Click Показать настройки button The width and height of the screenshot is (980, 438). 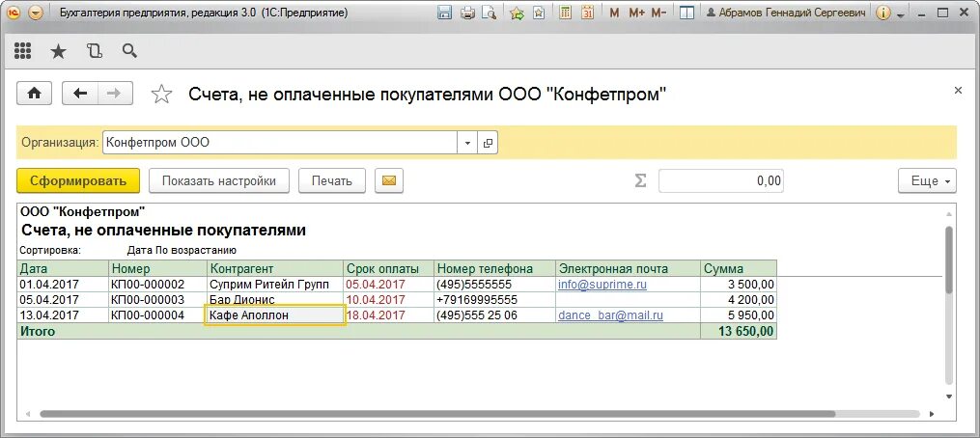(x=219, y=181)
